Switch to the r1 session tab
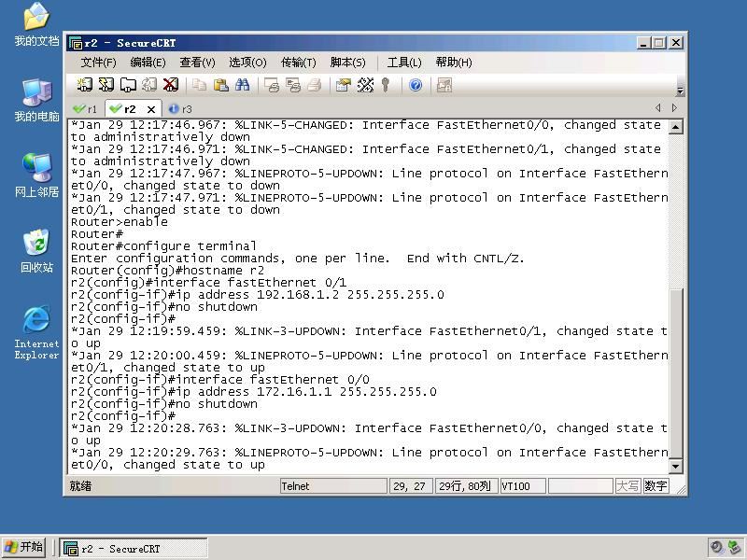This screenshot has width=747, height=560. (x=85, y=109)
